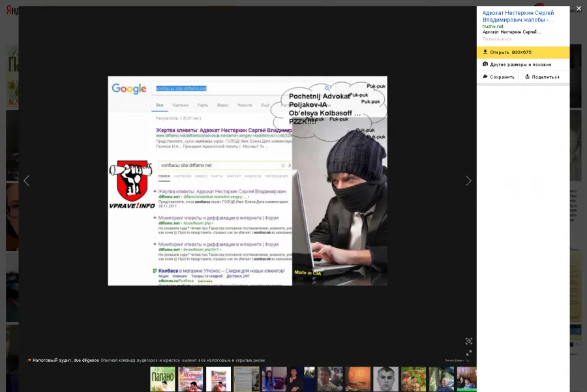587x392 pixels.
Task: Close the image viewer with the X icon
Action: [579, 8]
